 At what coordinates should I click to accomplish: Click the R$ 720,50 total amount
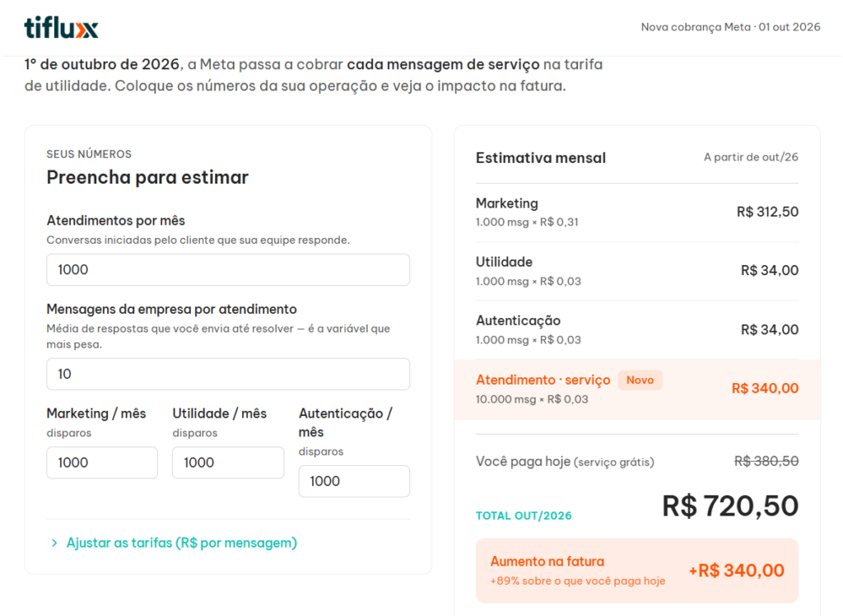click(730, 506)
